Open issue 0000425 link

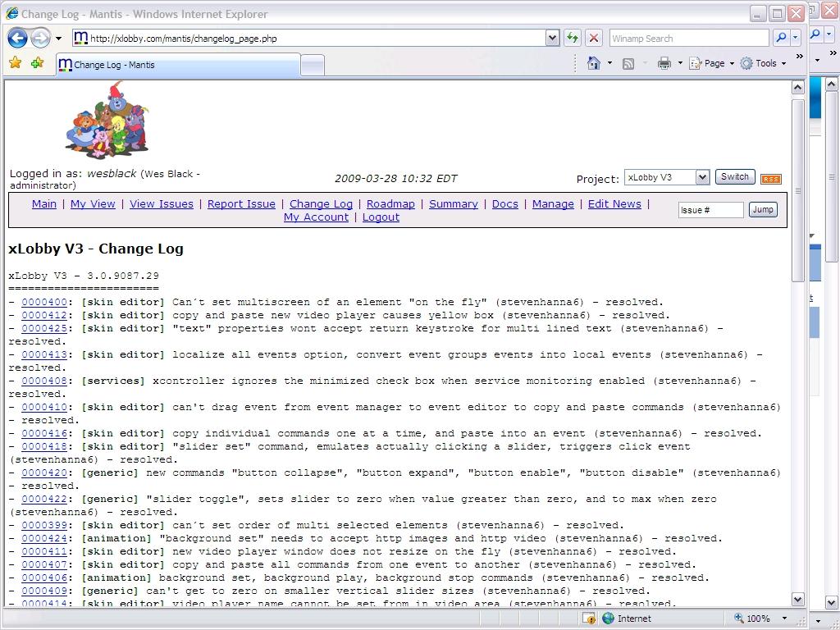(44, 328)
